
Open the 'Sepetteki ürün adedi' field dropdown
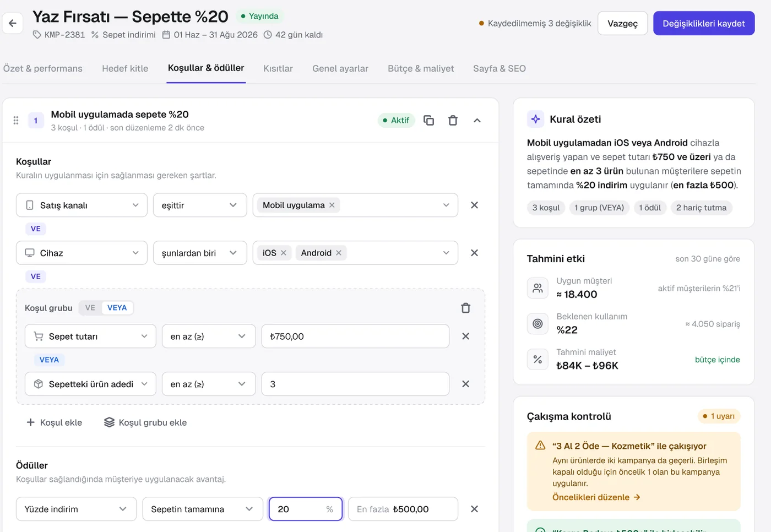[x=90, y=384]
